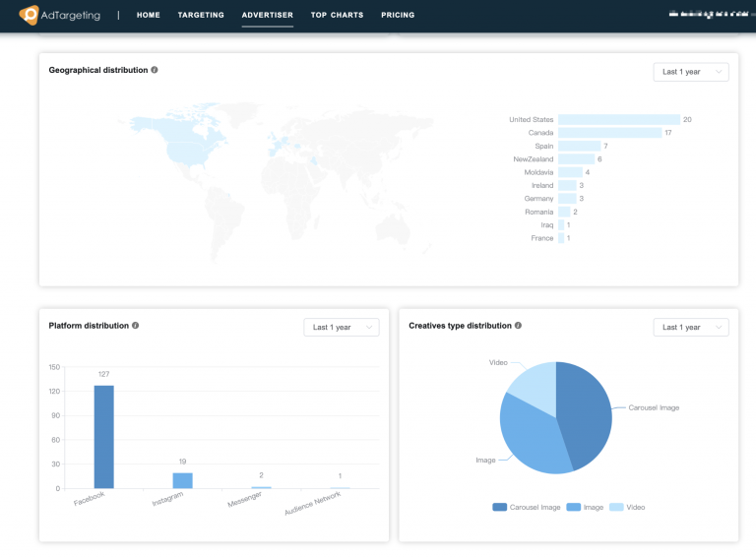Open the TARGETING menu
This screenshot has width=756, height=557.
point(201,15)
